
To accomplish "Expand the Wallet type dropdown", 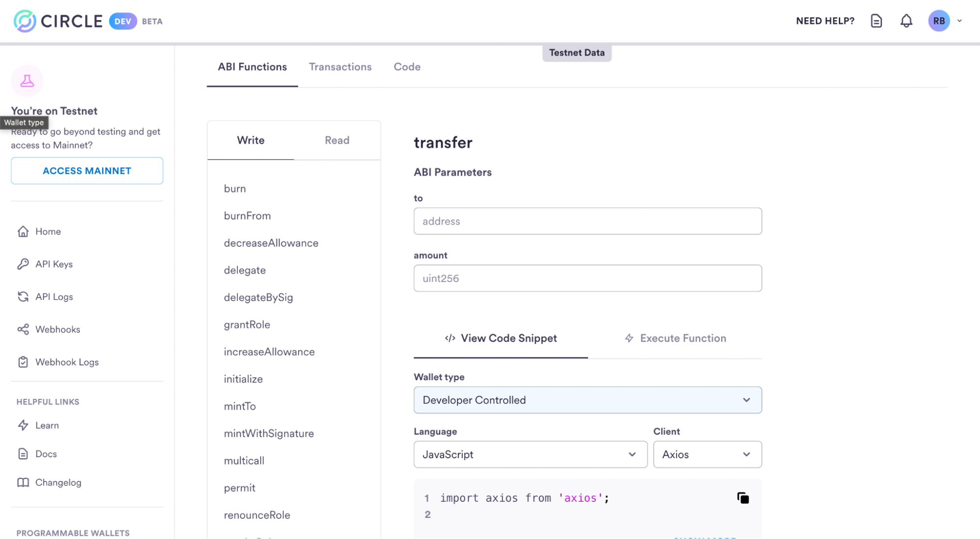I will (587, 400).
